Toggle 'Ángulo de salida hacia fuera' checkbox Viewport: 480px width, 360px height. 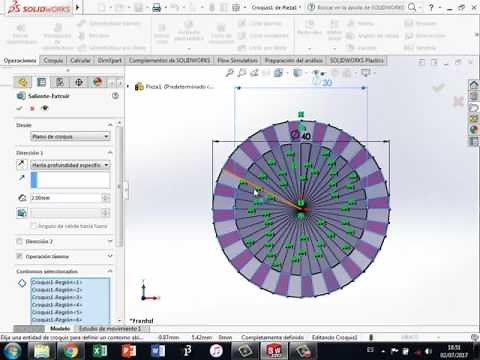[33, 226]
